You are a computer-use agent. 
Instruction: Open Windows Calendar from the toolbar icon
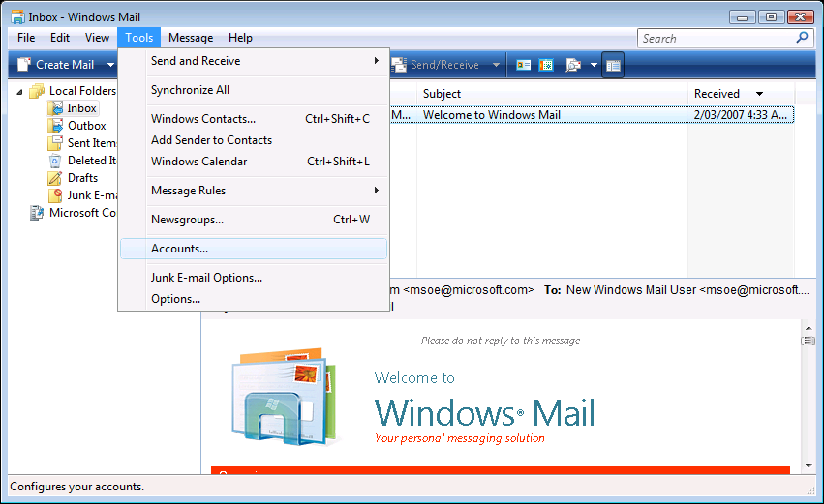click(x=546, y=65)
